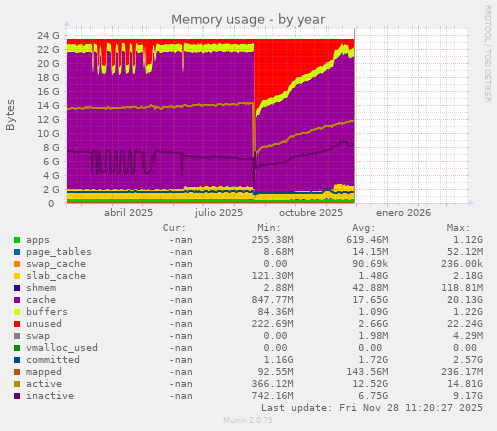Image resolution: width=497 pixels, height=431 pixels.
Task: Click the gray swap legend swatch
Action: click(17, 336)
